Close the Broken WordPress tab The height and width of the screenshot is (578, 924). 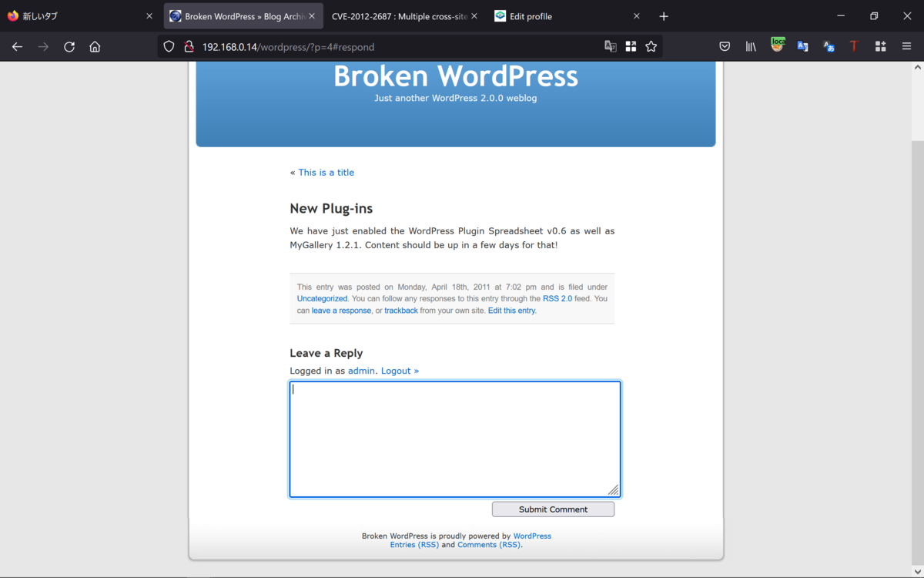pyautogui.click(x=312, y=16)
